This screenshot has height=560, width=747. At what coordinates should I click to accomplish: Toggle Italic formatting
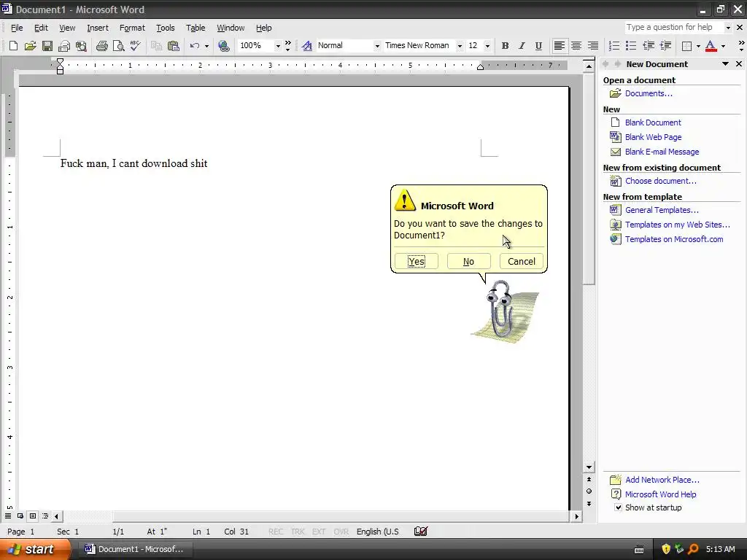[x=522, y=46]
